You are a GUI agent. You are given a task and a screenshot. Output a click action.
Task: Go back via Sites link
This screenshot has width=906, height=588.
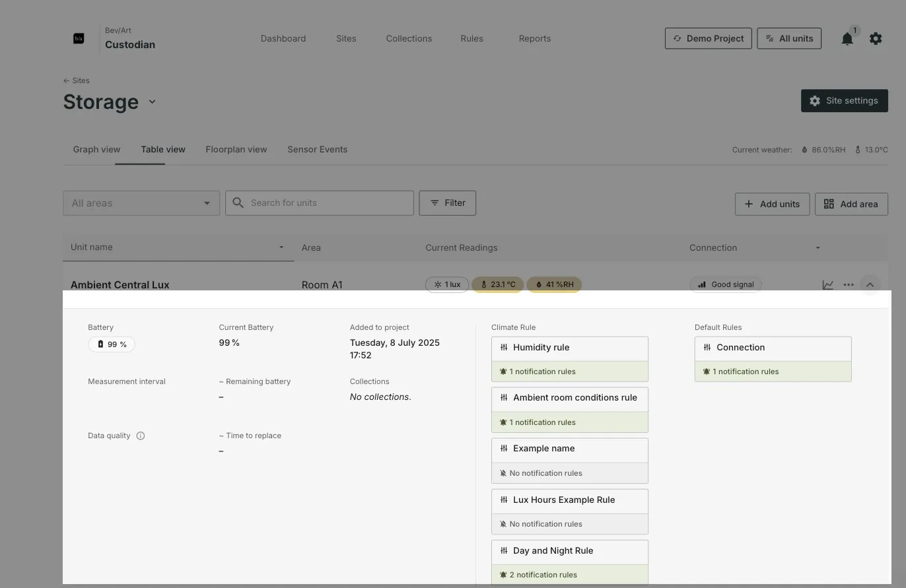[76, 81]
